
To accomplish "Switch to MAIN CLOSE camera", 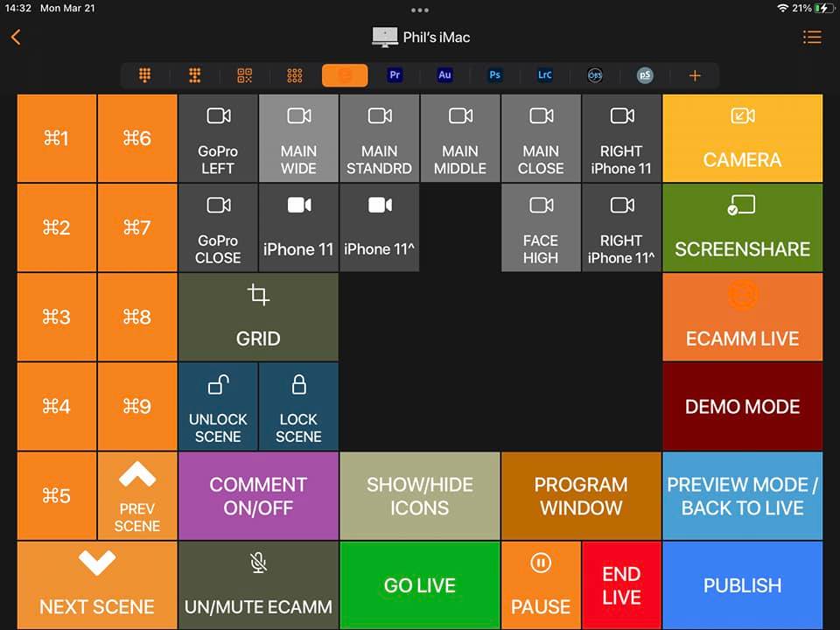I will click(x=541, y=138).
